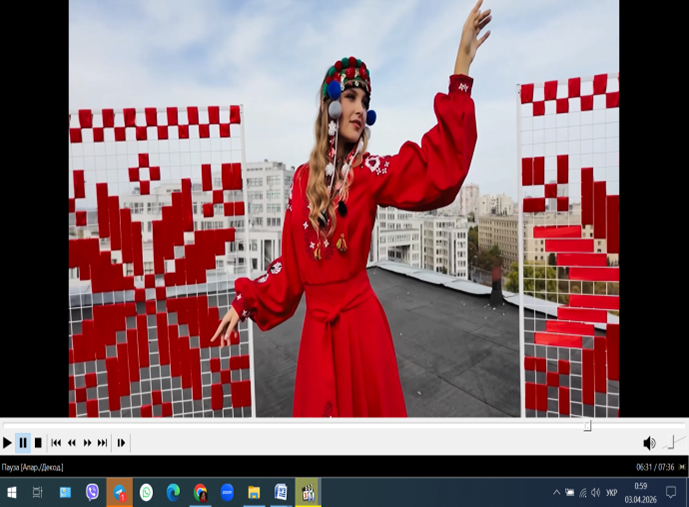This screenshot has height=507, width=689.
Task: Click the volume level slider
Action: (x=672, y=442)
